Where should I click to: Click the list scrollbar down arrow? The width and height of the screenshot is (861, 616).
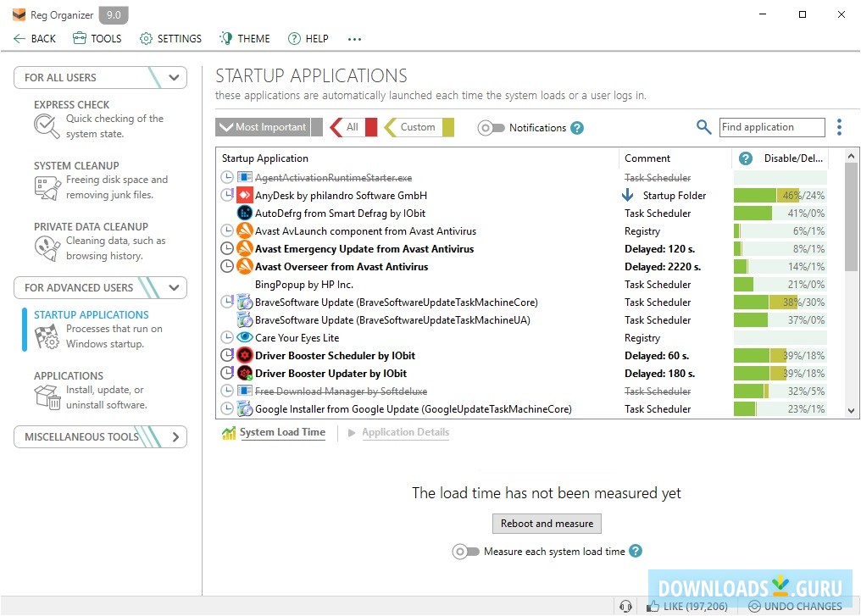click(851, 411)
